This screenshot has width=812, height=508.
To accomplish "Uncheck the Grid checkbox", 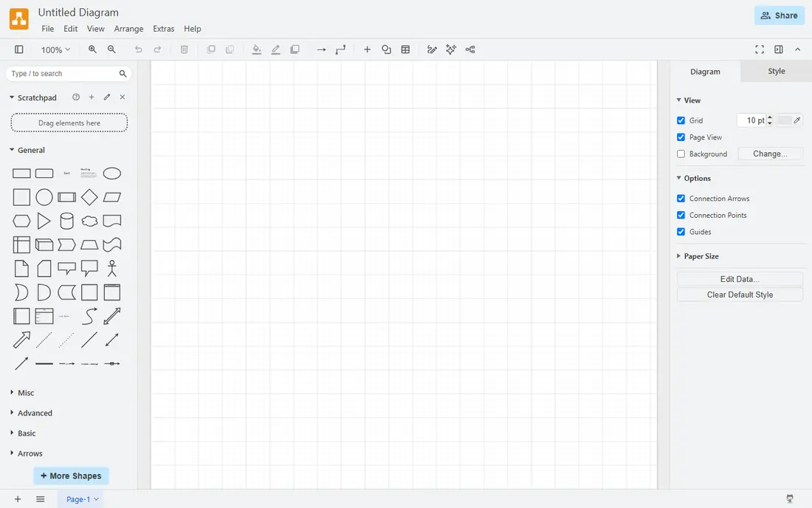I will pos(681,120).
